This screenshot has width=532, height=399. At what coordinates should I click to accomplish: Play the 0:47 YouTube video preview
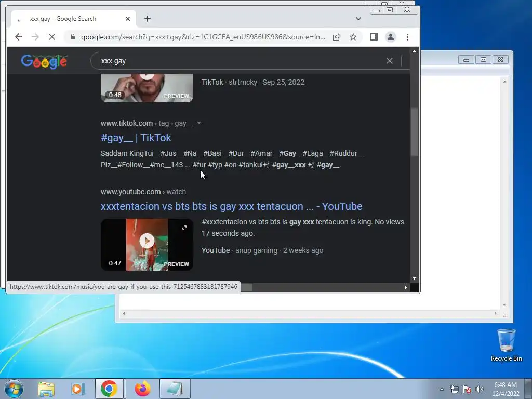pyautogui.click(x=147, y=241)
